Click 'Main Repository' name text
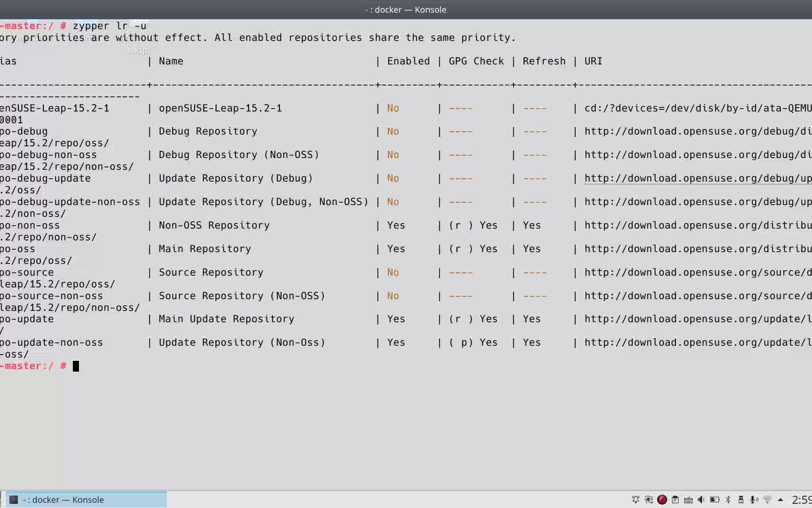Screen dimensions: 812x508 pos(205,249)
